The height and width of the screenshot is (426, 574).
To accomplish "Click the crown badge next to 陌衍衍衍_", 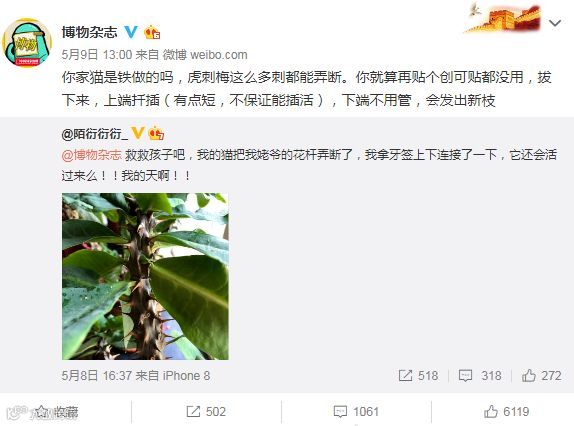I will 156,134.
